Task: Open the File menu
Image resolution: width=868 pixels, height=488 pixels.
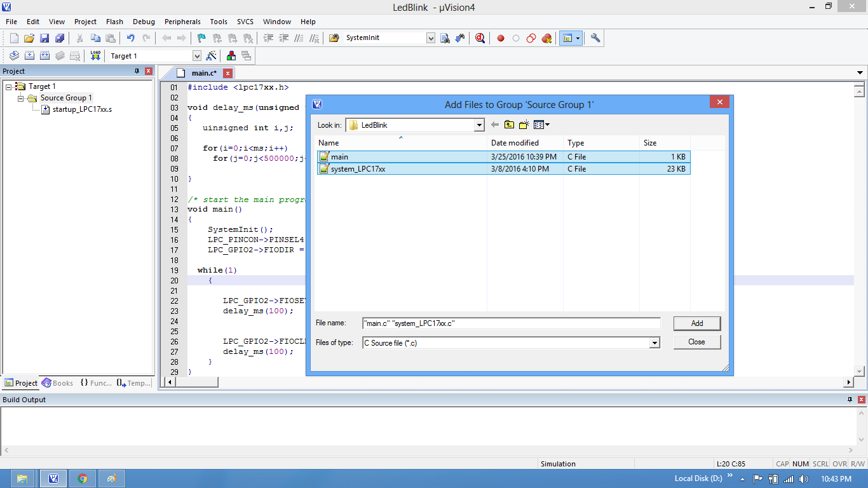Action: (11, 22)
